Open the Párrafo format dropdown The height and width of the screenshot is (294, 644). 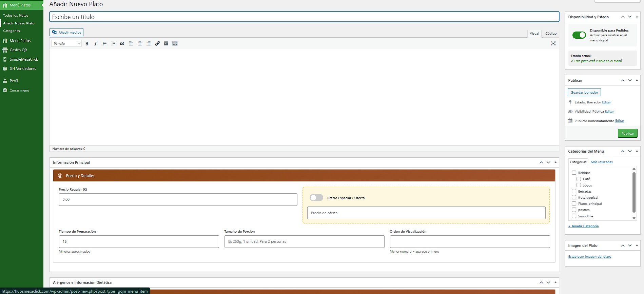[66, 43]
